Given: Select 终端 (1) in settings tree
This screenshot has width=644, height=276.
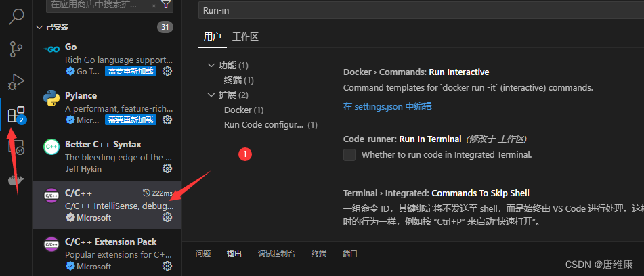Looking at the screenshot, I should point(239,80).
